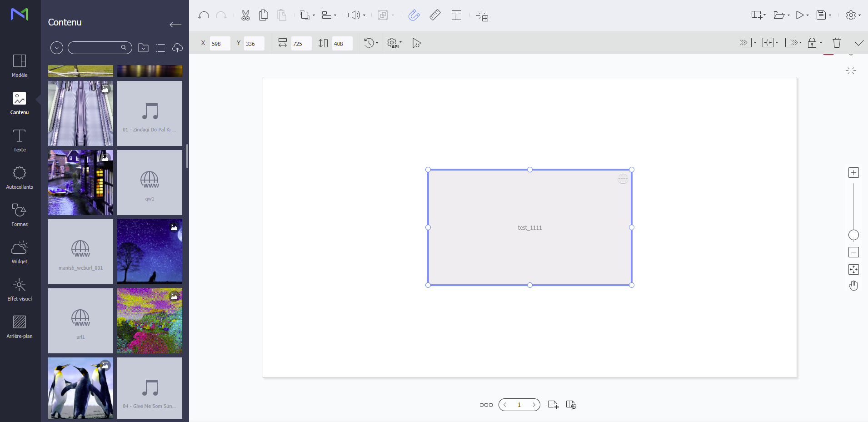Viewport: 868px width, 422px height.
Task: Toggle the grid layout view icon
Action: click(456, 15)
